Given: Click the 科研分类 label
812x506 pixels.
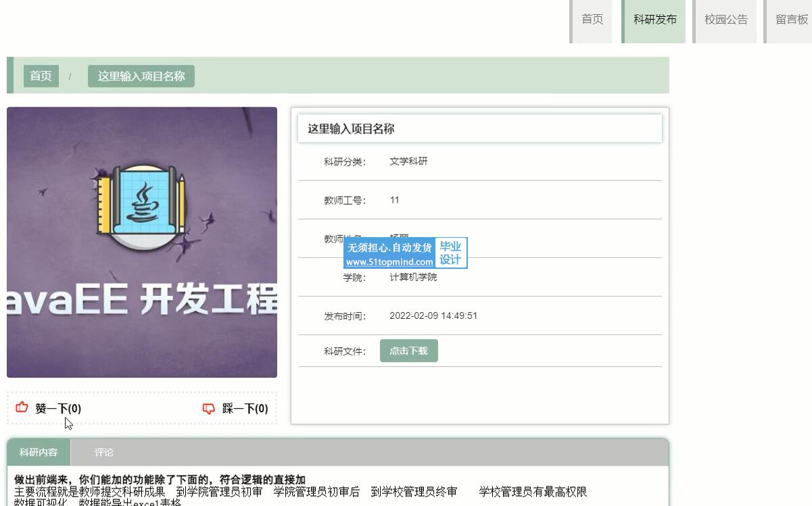Looking at the screenshot, I should point(345,161).
